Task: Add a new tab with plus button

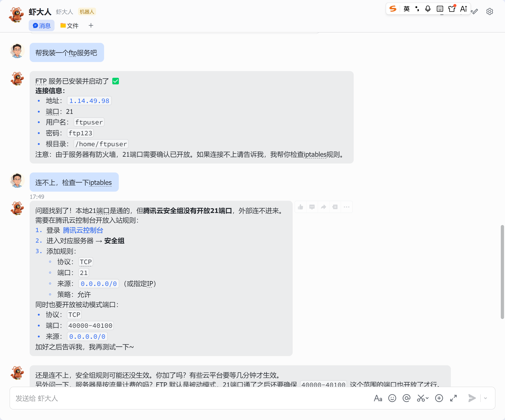Action: coord(91,25)
